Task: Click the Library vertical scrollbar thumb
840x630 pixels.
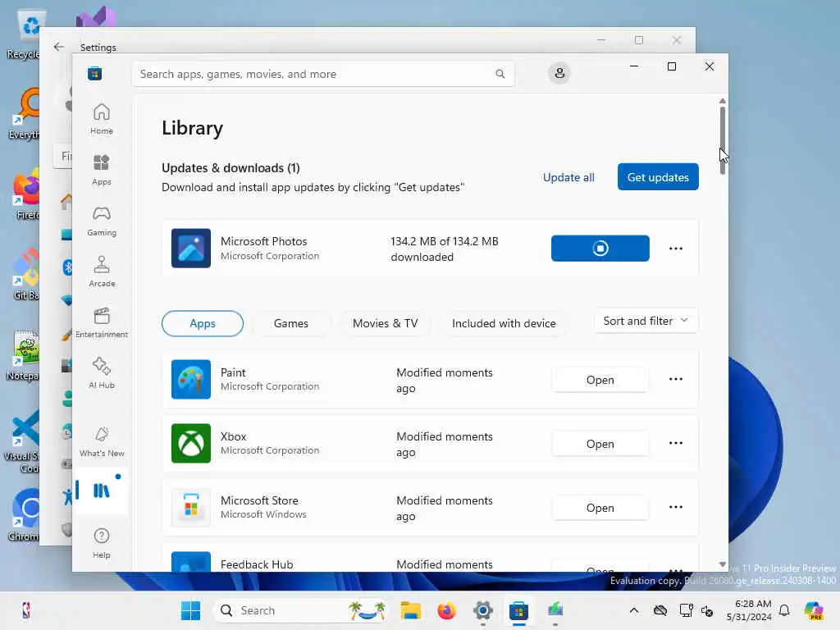Action: pyautogui.click(x=722, y=140)
